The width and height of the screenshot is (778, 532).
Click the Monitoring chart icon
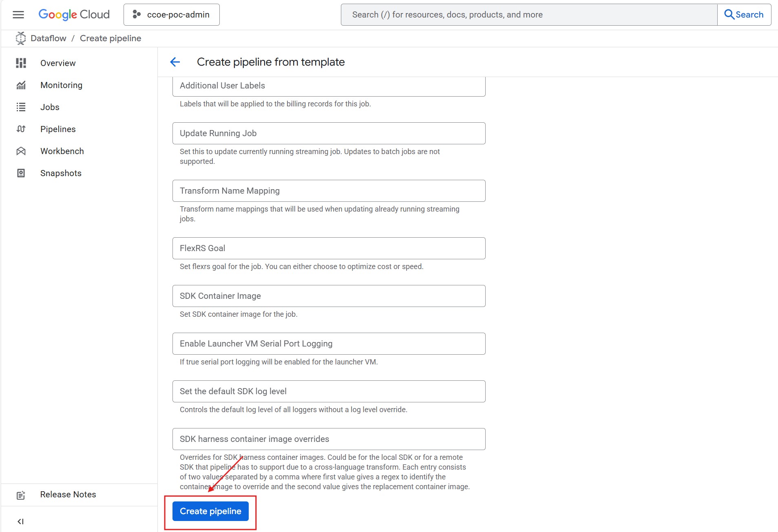pyautogui.click(x=21, y=85)
